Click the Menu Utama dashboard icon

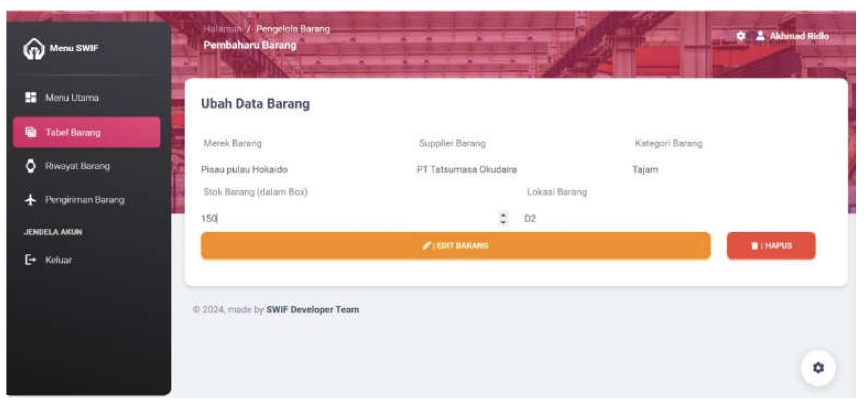(31, 98)
